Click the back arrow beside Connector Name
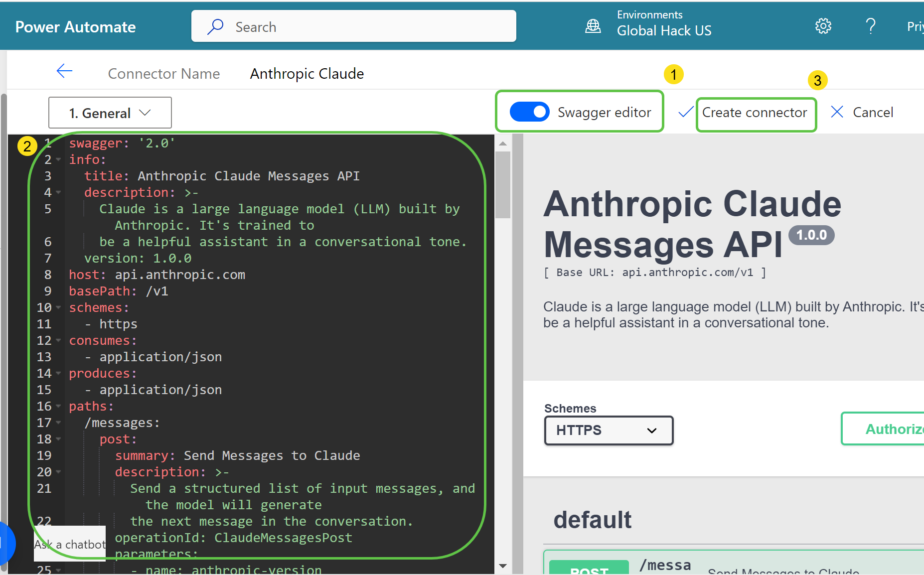924x575 pixels. 64,71
